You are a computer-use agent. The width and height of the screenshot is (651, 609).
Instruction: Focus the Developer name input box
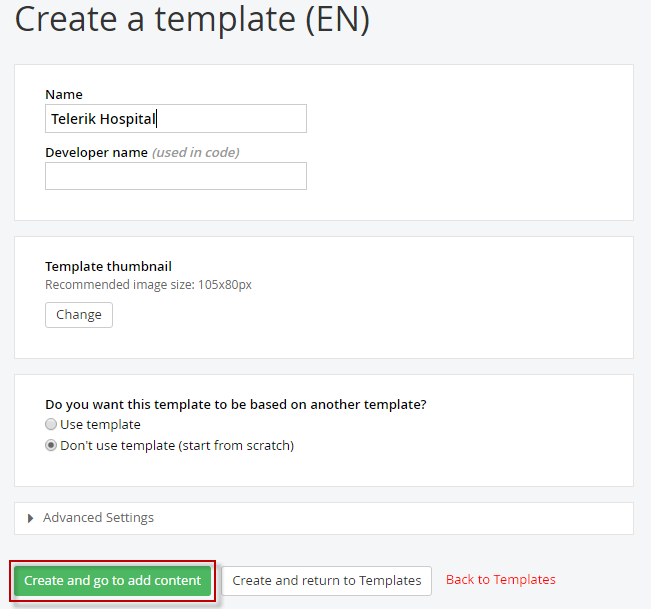coord(175,176)
